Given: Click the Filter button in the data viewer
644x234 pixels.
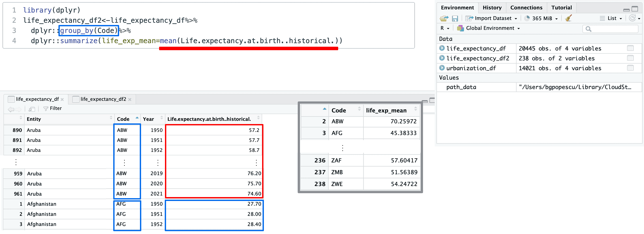Looking at the screenshot, I should [x=53, y=108].
